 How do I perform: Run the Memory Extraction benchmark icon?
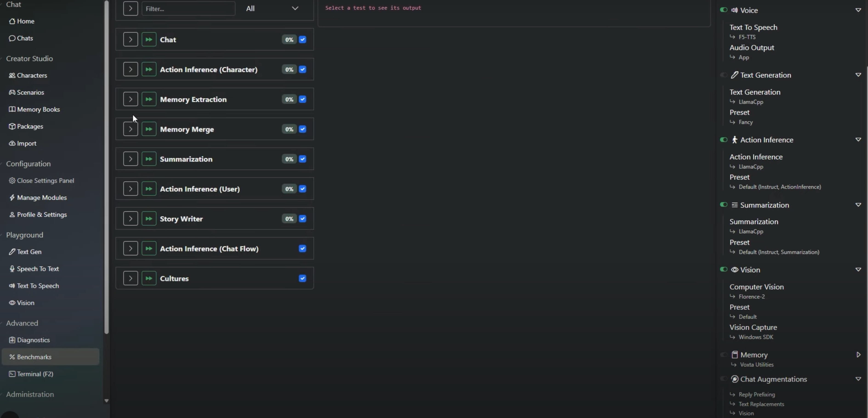(x=149, y=99)
